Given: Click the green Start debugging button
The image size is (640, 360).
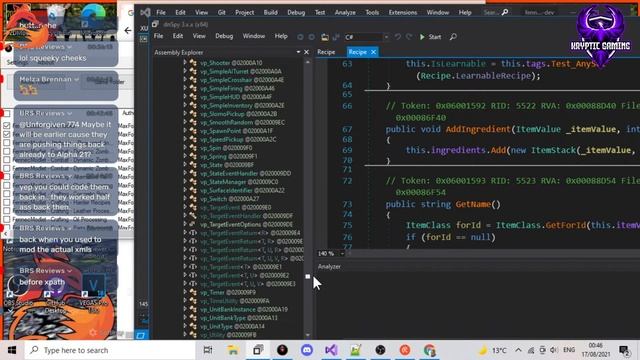Looking at the screenshot, I should [x=431, y=37].
